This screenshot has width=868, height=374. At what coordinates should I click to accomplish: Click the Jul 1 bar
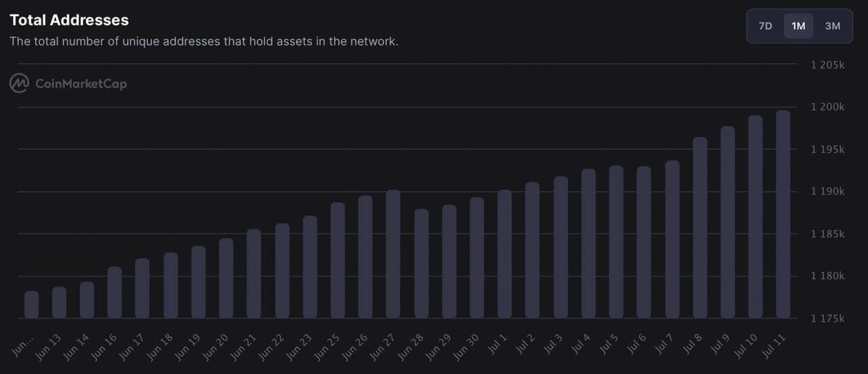click(505, 254)
